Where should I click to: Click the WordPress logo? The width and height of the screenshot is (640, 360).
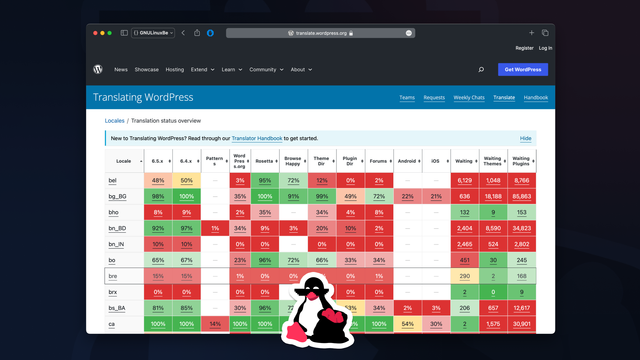pos(98,69)
